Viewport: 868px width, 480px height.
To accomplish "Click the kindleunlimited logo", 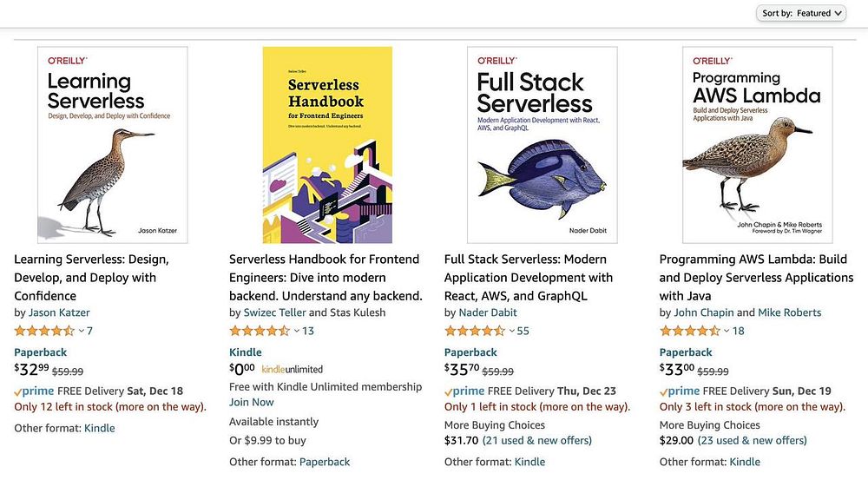I will pos(292,370).
